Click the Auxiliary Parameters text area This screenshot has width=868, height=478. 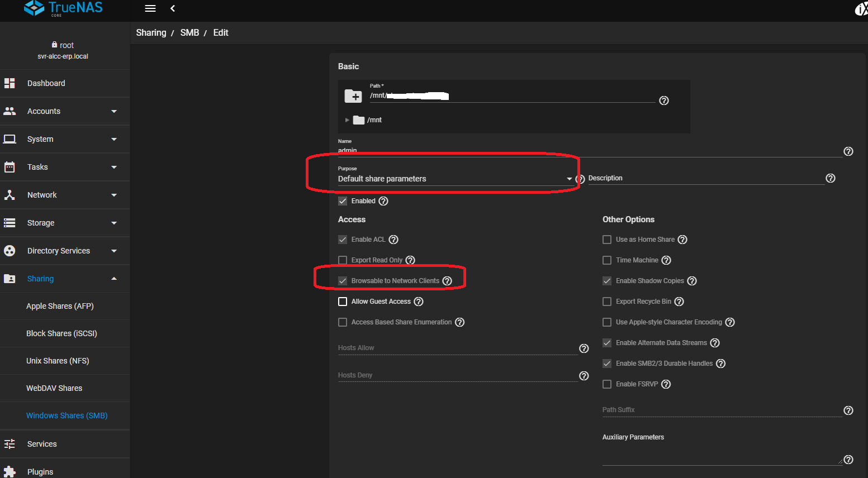722,455
